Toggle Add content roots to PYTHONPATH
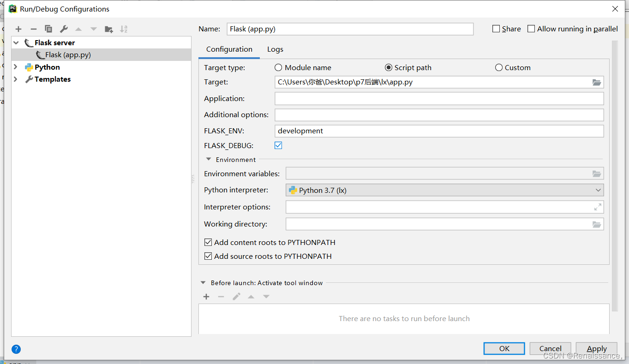This screenshot has width=629, height=364. 208,242
